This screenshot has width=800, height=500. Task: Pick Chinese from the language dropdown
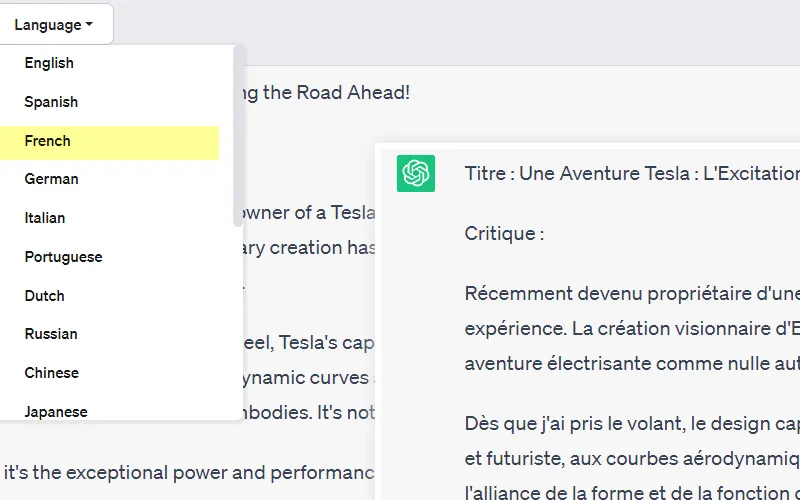pos(51,373)
